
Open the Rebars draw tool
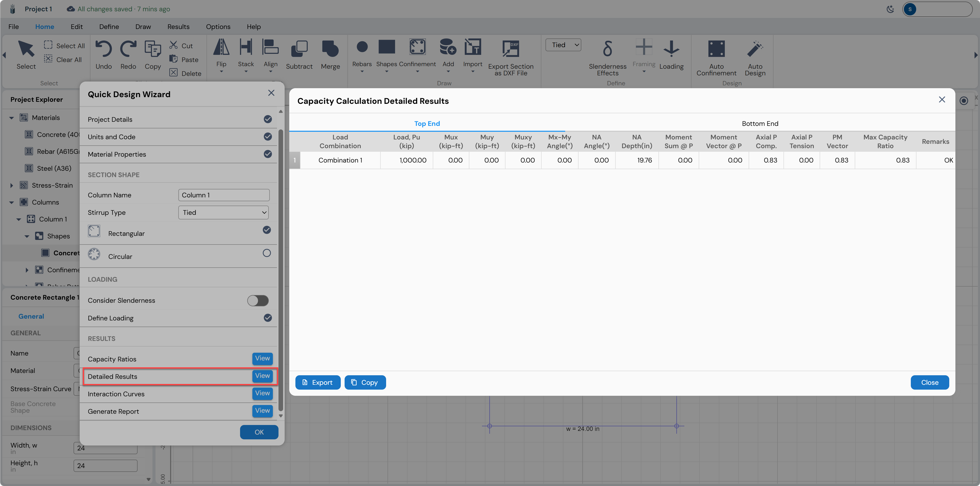362,47
